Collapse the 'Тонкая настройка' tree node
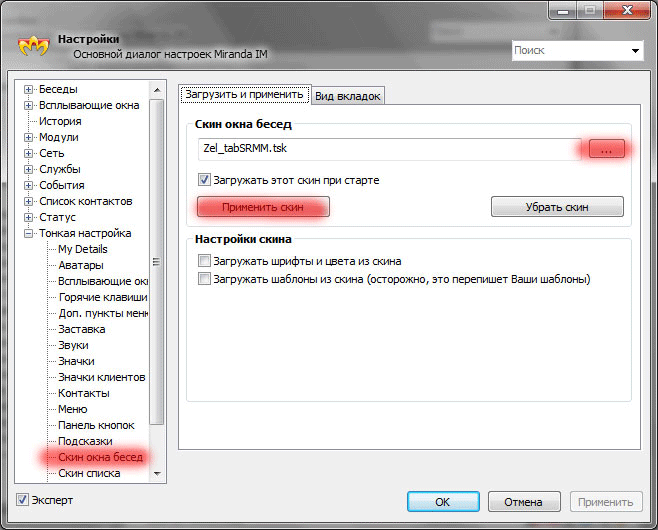 pos(28,233)
